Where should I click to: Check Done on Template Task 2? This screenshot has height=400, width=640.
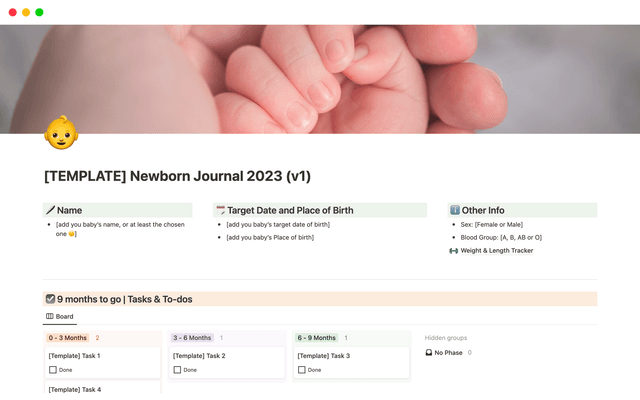[177, 370]
